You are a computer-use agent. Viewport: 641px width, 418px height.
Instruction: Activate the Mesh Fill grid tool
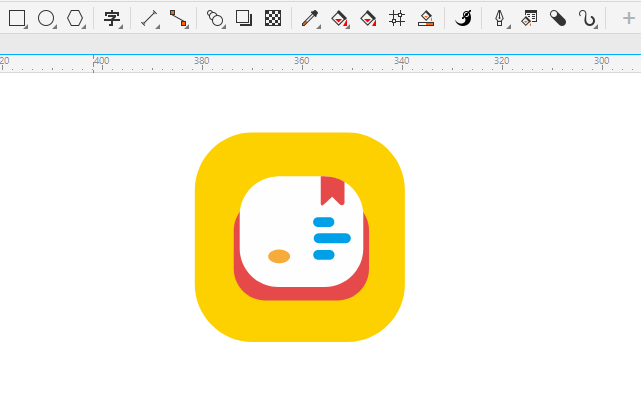(x=397, y=18)
